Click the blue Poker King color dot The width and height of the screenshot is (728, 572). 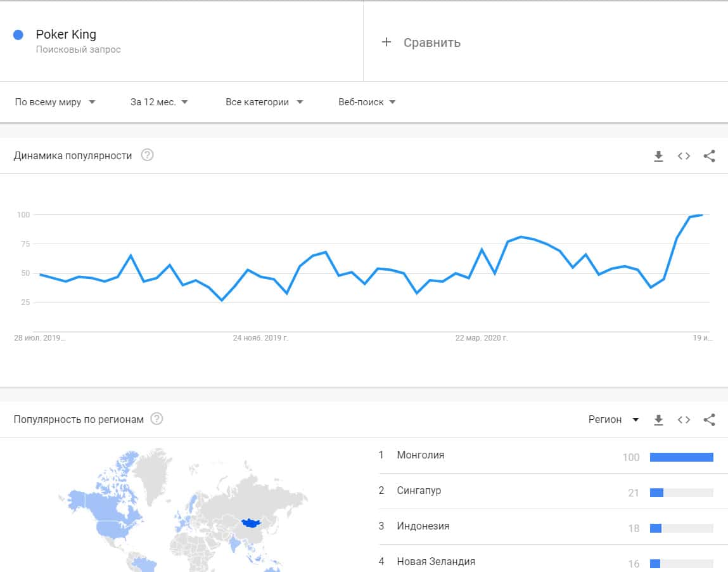(x=18, y=35)
